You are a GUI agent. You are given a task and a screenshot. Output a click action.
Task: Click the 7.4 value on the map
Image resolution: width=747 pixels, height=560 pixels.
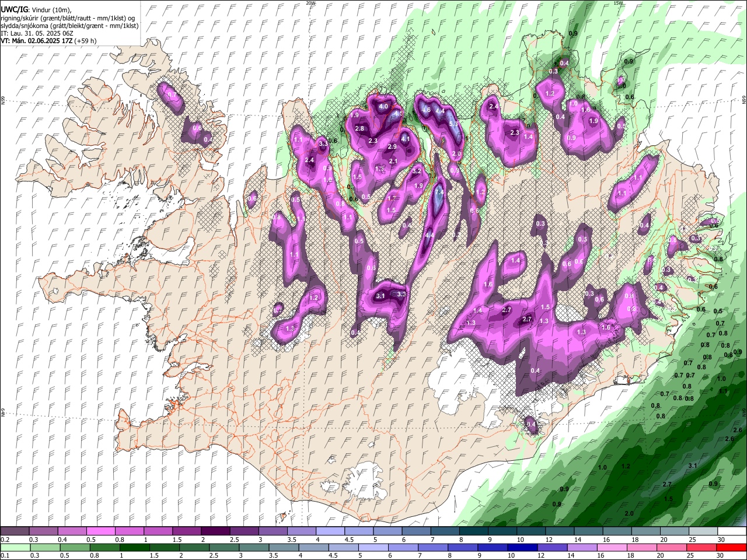click(439, 192)
